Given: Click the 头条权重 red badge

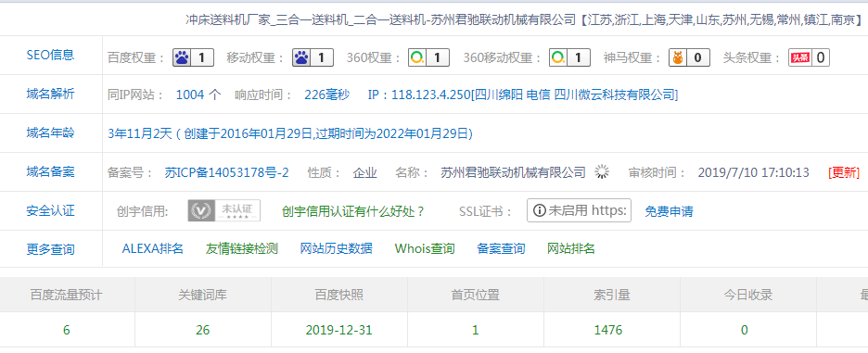Looking at the screenshot, I should coord(809,57).
